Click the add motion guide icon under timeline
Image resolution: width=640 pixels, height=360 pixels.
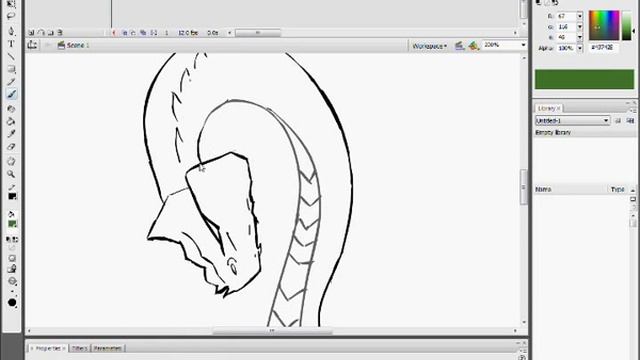click(x=41, y=33)
